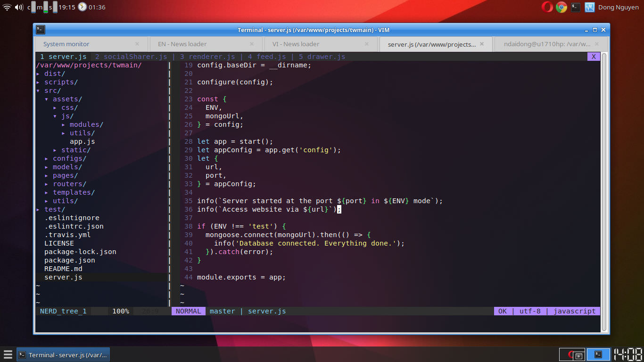Expand the modules folder under js

[86, 124]
